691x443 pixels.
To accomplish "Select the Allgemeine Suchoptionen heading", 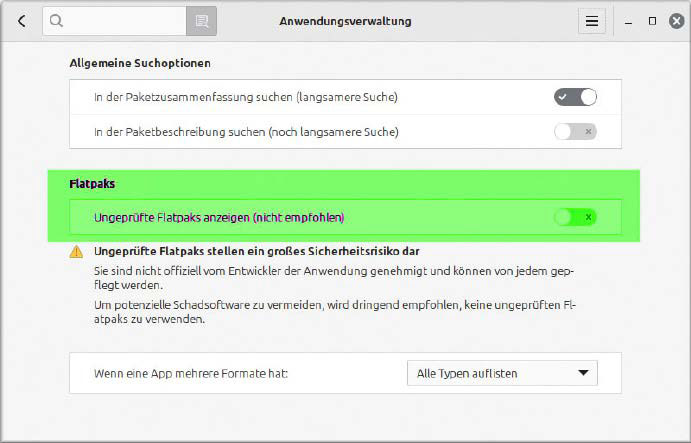I will pyautogui.click(x=140, y=63).
